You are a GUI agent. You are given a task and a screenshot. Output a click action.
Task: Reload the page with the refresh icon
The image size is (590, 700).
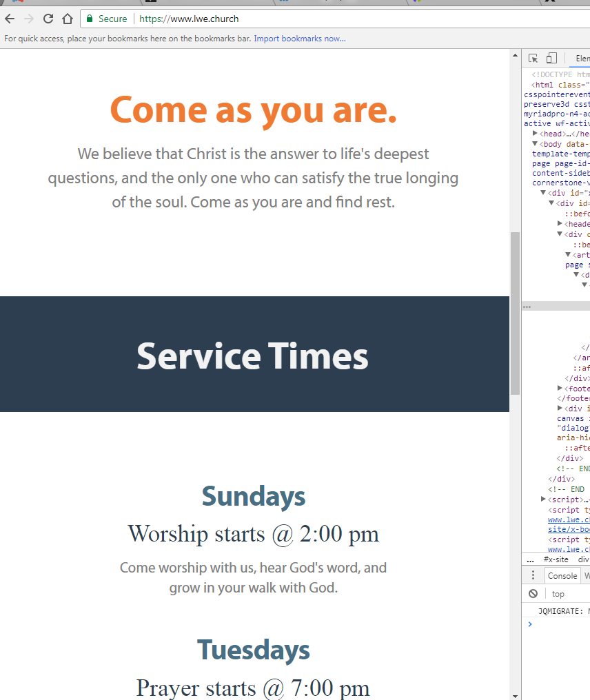click(48, 19)
